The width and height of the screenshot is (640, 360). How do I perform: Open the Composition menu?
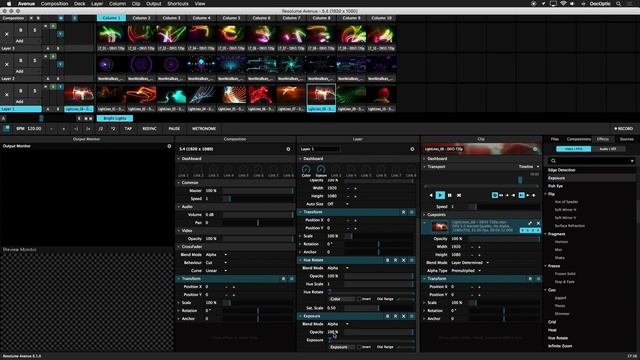point(54,4)
